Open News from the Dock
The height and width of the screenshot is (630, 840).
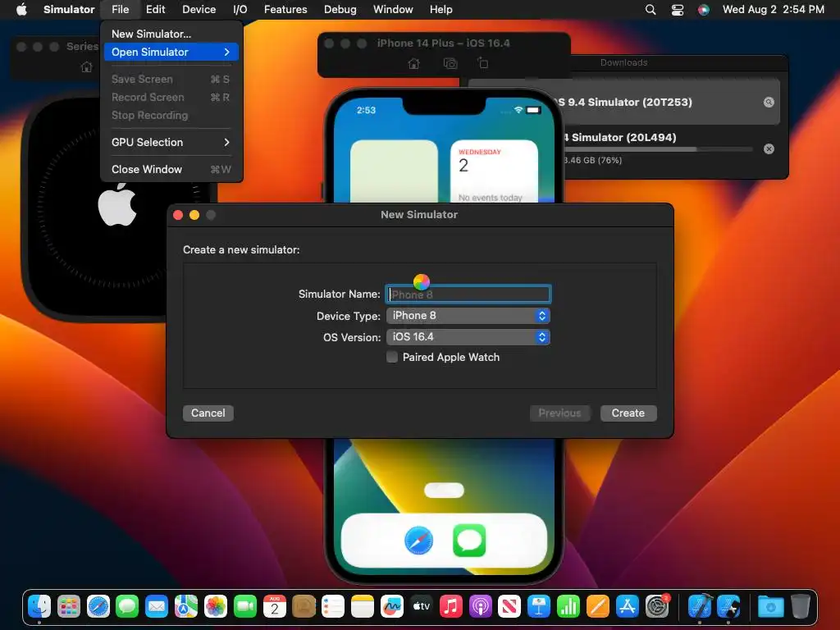509,606
